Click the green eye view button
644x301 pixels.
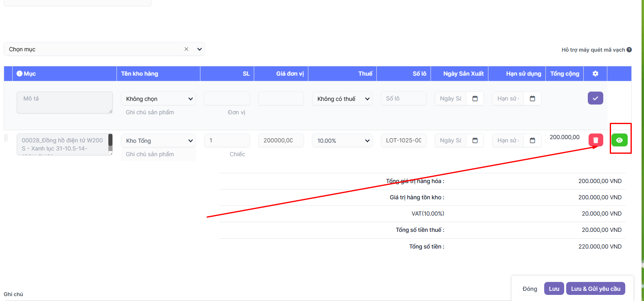(x=619, y=140)
